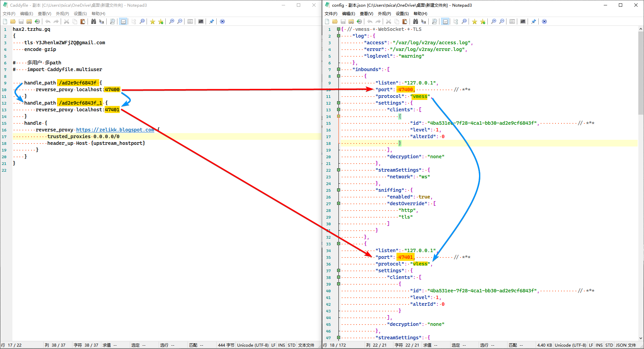644x349 pixels.
Task: Collapse the "streamSettings" fold marker on line 22
Action: (338, 170)
